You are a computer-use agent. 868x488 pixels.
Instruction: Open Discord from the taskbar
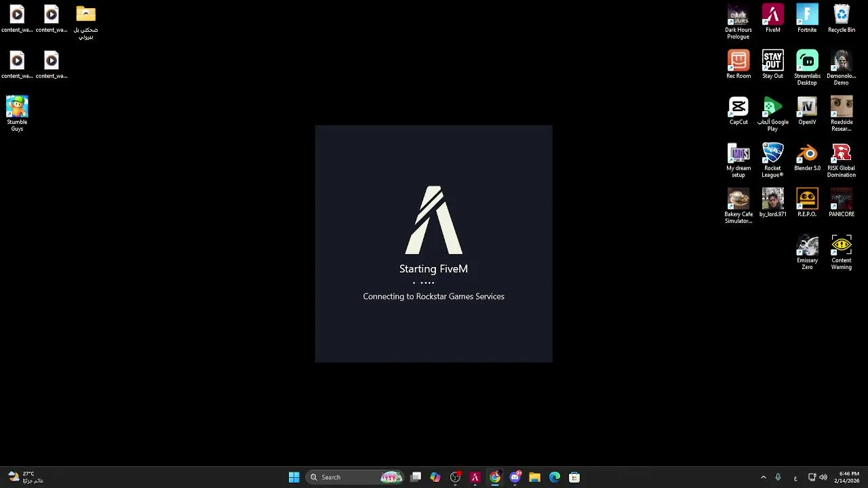tap(515, 477)
